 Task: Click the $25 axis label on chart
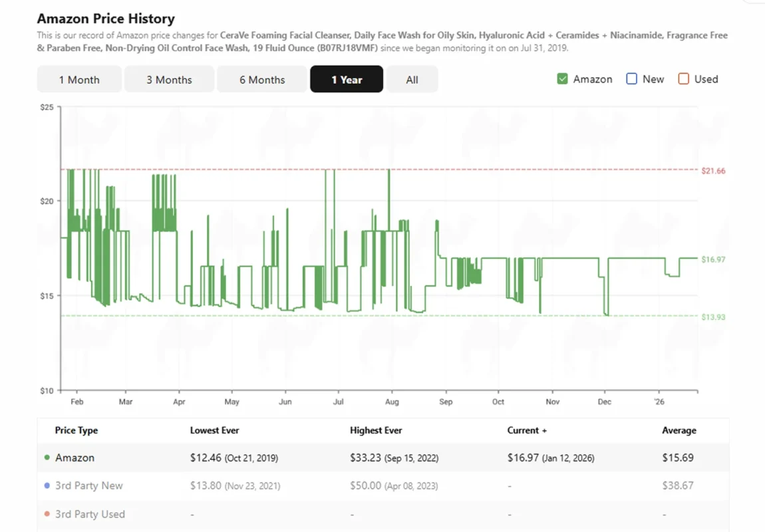point(46,106)
